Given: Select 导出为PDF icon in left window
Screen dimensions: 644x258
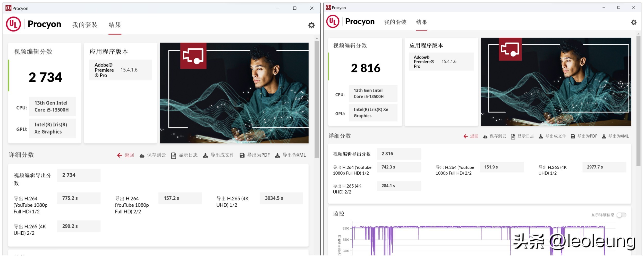Looking at the screenshot, I should 242,155.
